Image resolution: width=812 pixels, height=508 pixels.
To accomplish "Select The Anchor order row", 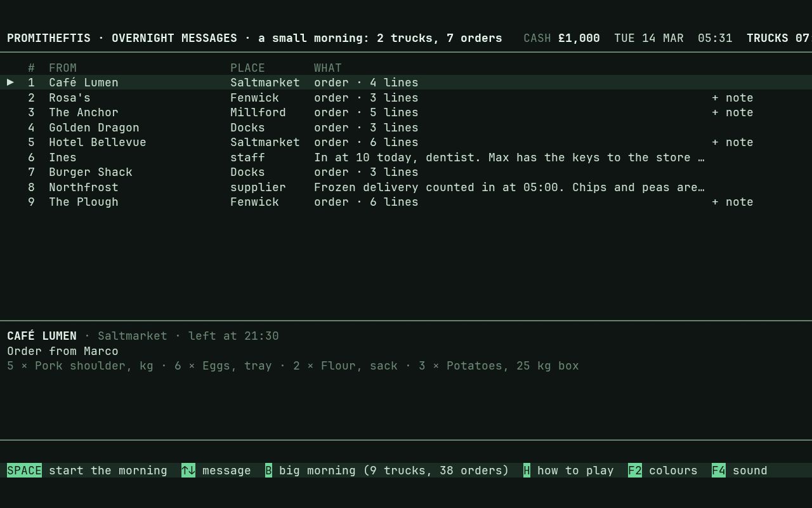I will pyautogui.click(x=406, y=112).
